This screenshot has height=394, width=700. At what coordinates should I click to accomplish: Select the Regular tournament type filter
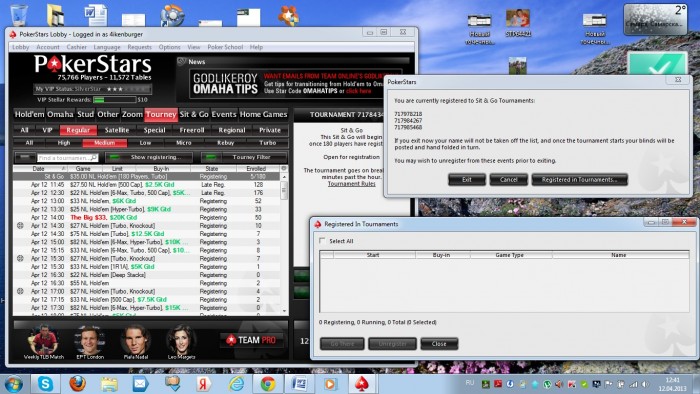tap(78, 130)
